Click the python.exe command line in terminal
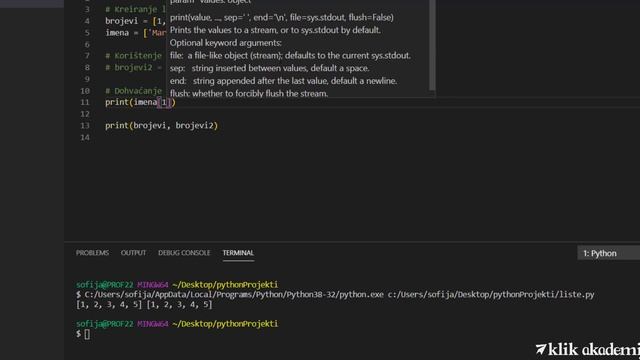Screen dimensions: 640x360 [335, 294]
